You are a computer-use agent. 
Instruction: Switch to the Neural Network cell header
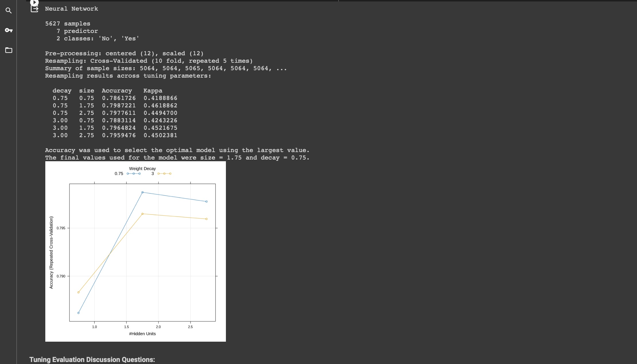[x=71, y=9]
